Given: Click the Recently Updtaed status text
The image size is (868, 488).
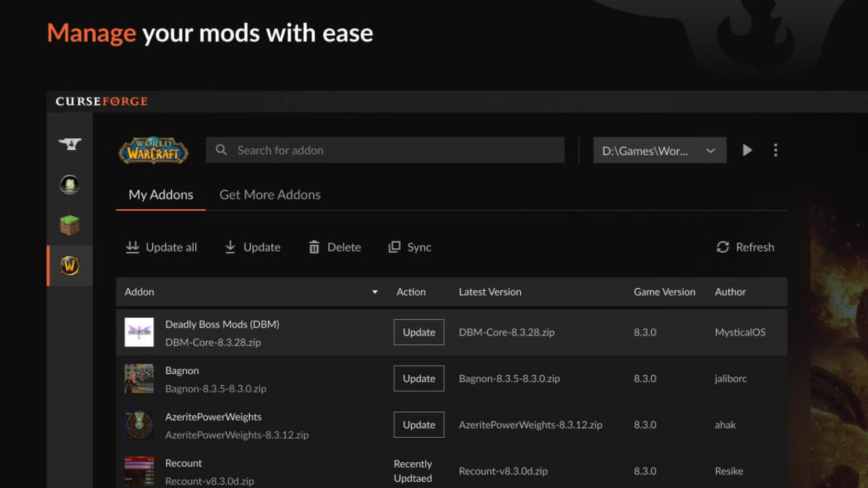Looking at the screenshot, I should coord(413,471).
